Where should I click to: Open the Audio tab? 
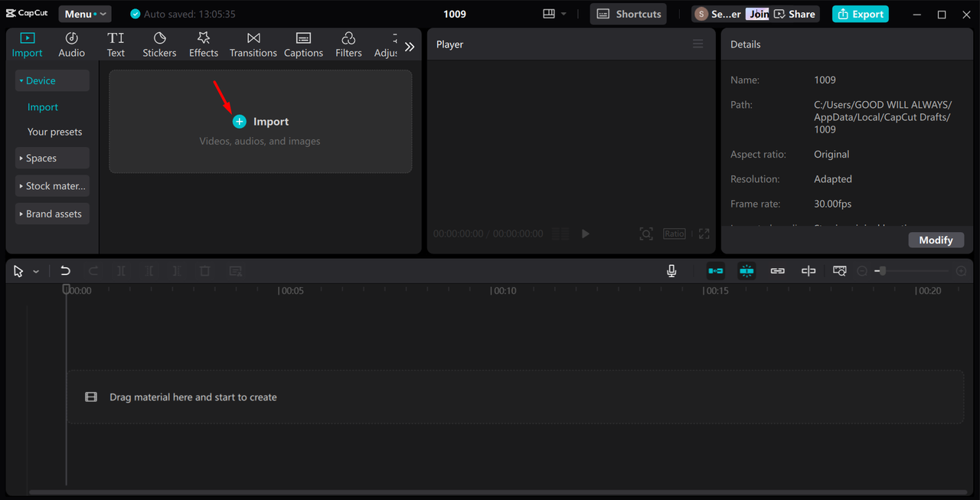pos(71,45)
